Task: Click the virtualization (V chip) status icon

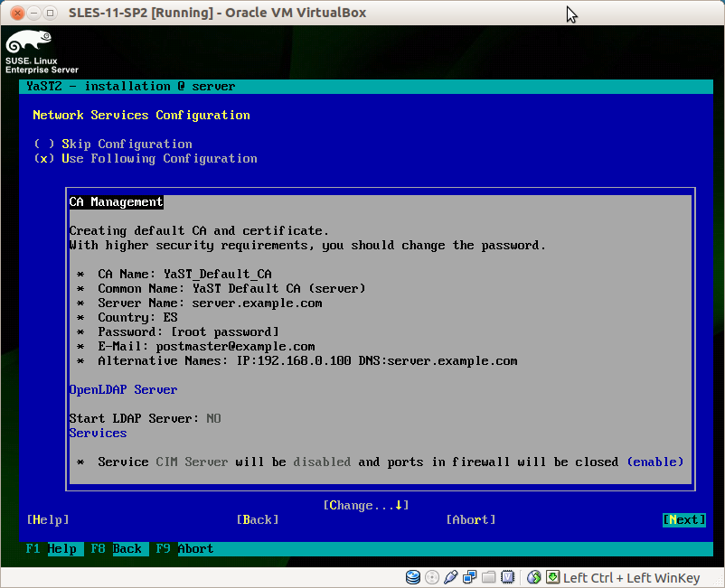Action: (507, 577)
